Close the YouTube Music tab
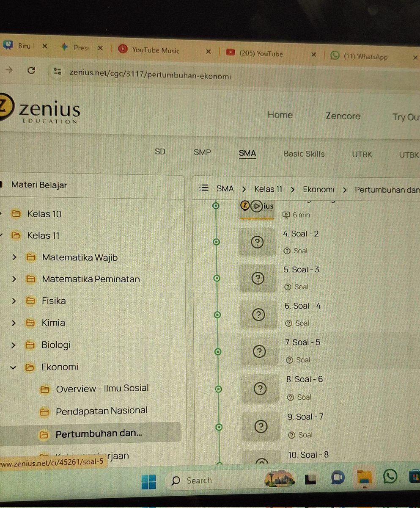This screenshot has height=508, width=420. click(208, 52)
